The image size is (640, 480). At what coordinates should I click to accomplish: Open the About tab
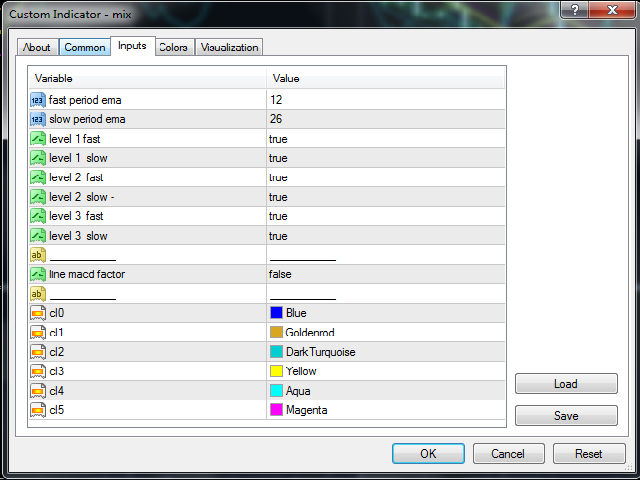point(38,47)
